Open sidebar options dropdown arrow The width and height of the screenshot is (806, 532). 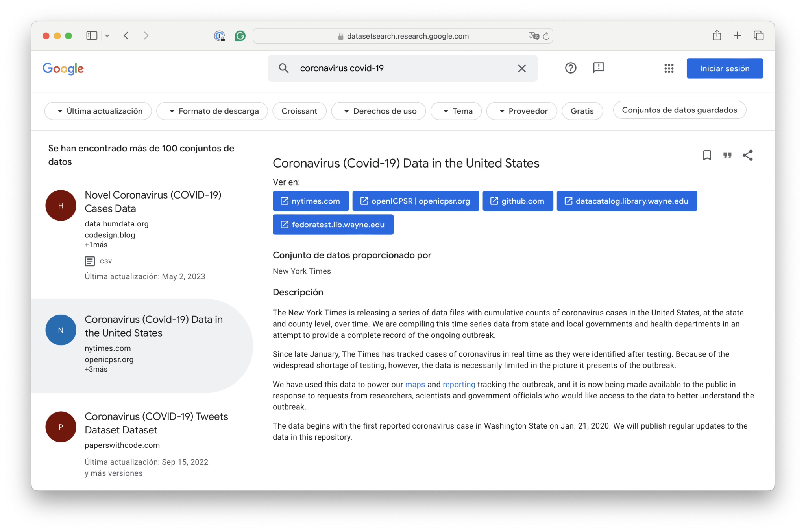tap(107, 36)
